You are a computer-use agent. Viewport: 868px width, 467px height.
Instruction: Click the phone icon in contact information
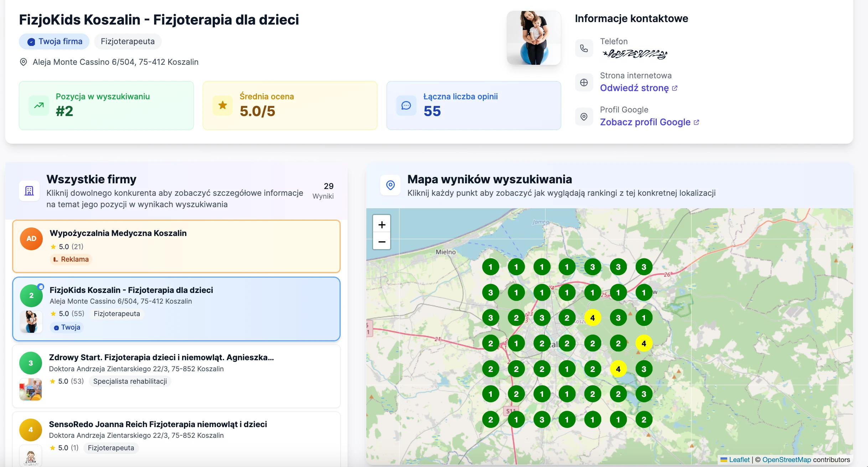pos(584,48)
